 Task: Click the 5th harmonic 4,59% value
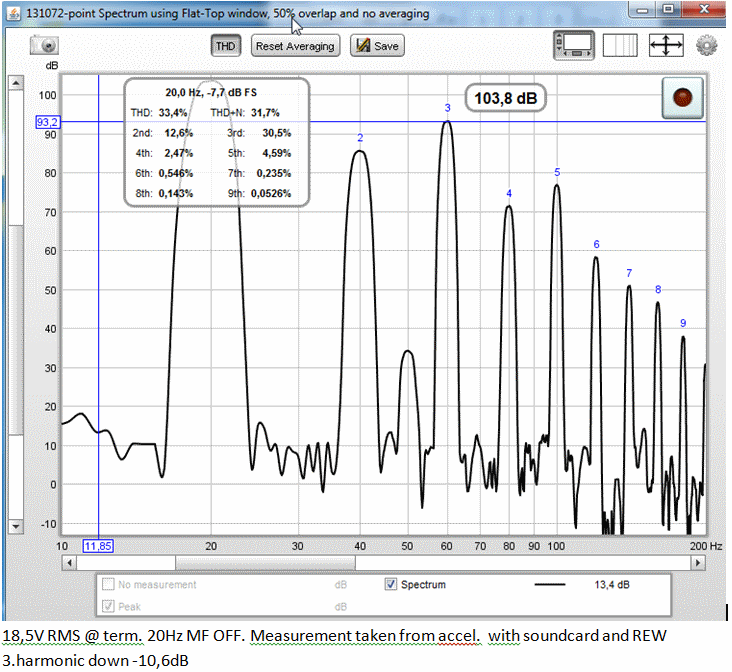[x=276, y=153]
